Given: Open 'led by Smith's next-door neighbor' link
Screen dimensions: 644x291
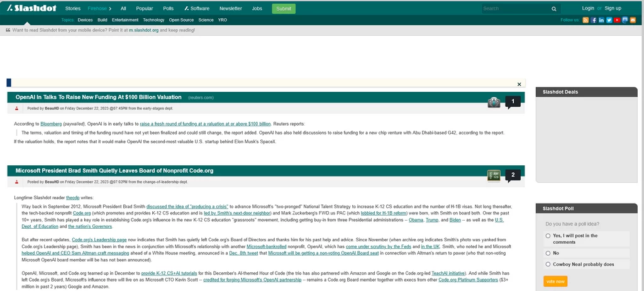Looking at the screenshot, I should click(x=237, y=213).
